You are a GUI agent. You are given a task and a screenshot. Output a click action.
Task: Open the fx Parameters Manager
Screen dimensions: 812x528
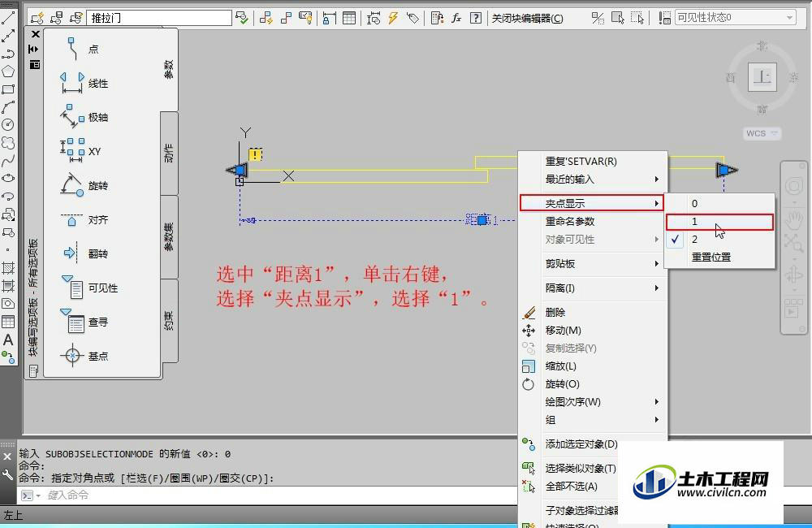(x=456, y=18)
